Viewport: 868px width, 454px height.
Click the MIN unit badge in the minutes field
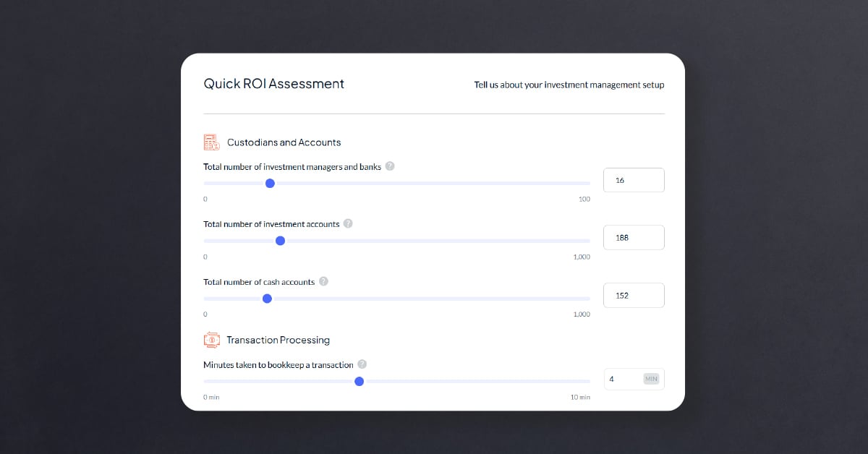[x=651, y=378]
